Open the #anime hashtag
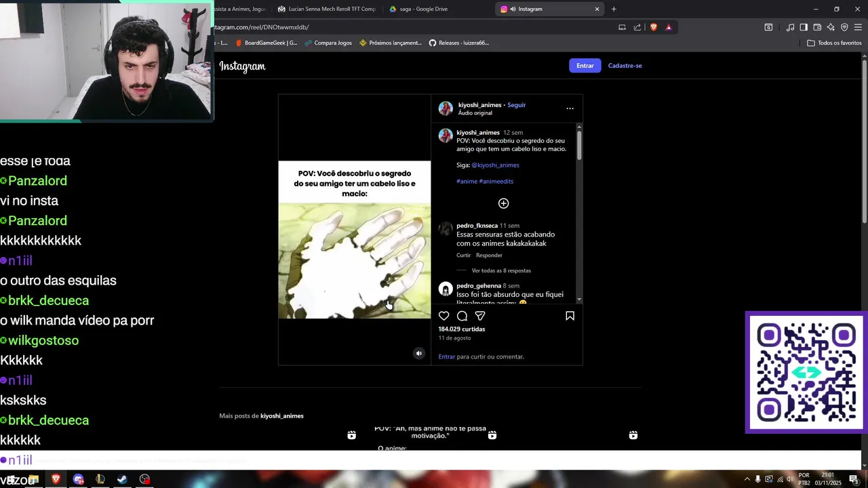868x488 pixels. [467, 182]
